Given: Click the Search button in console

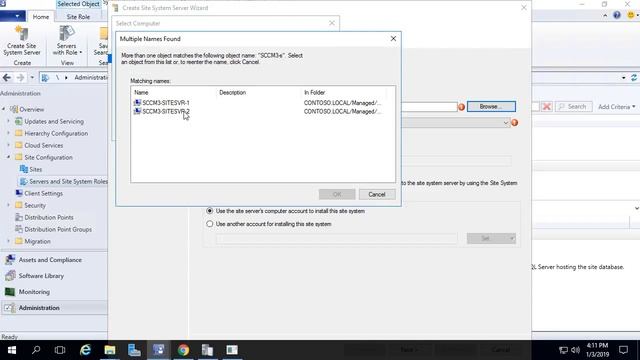Looking at the screenshot, I should click(573, 107).
